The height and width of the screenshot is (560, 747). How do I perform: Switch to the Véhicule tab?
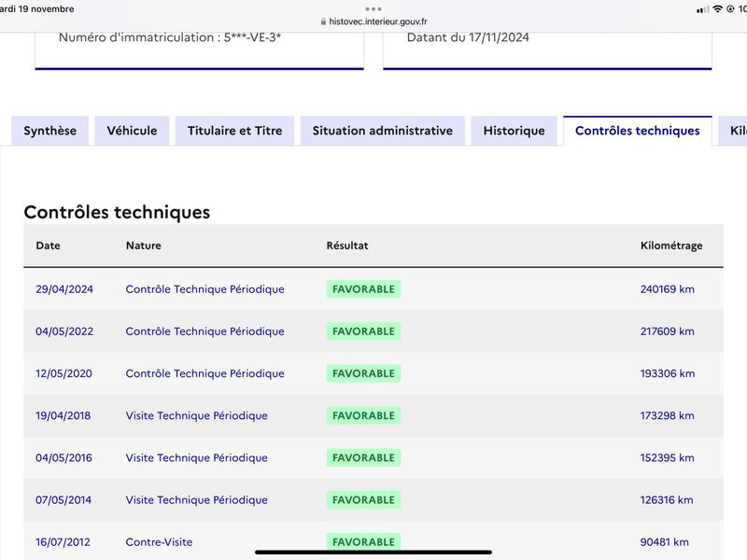[x=132, y=131]
